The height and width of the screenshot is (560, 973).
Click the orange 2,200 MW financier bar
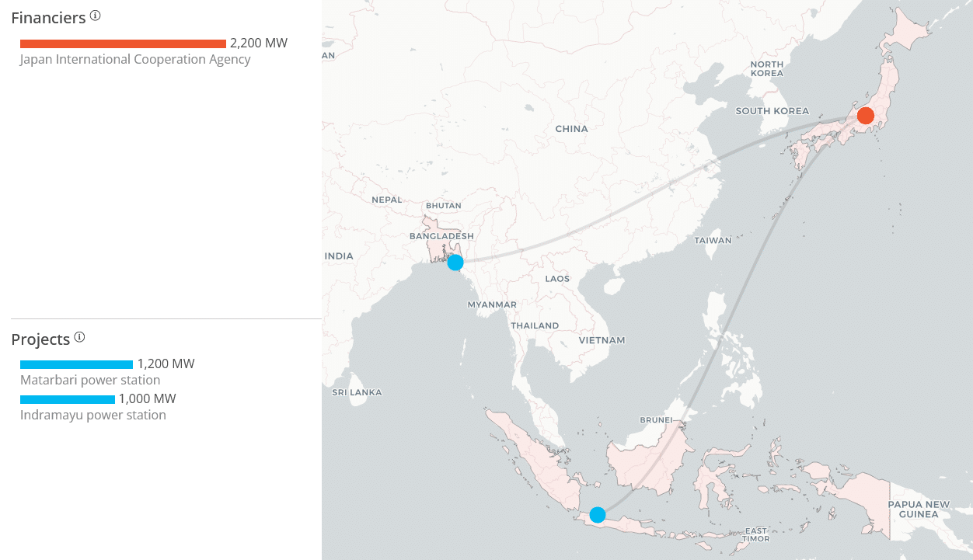click(x=123, y=43)
